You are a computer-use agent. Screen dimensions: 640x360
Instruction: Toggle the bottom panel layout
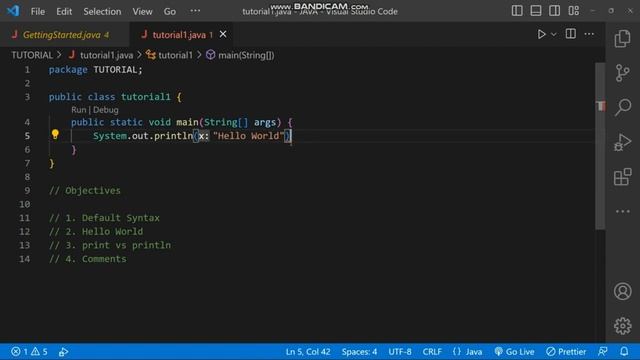point(536,11)
